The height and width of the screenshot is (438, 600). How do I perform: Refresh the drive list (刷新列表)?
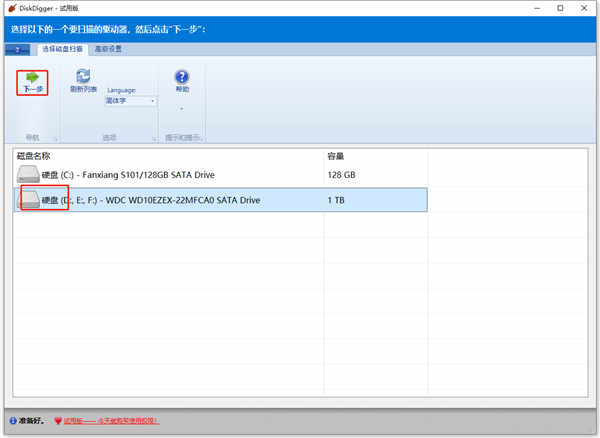pos(83,81)
